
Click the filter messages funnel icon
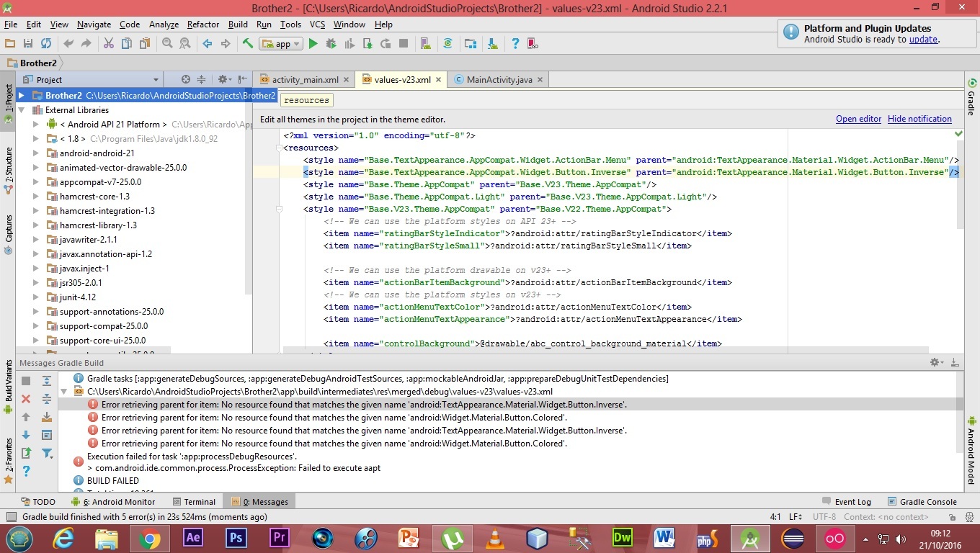pyautogui.click(x=47, y=453)
